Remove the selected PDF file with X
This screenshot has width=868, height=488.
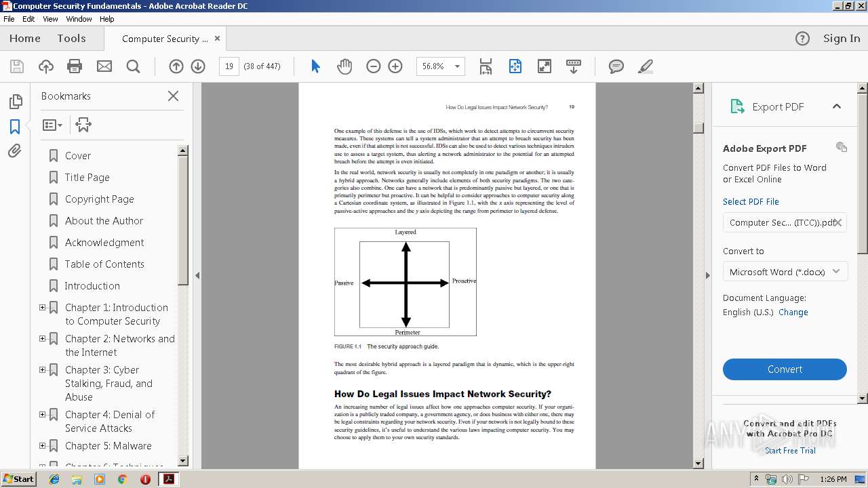pyautogui.click(x=838, y=222)
